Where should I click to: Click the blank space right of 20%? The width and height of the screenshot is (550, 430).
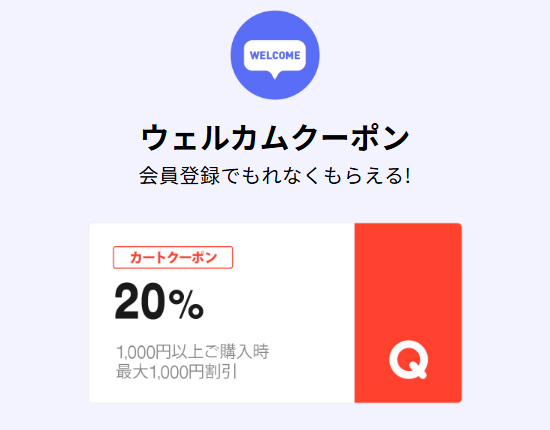coord(279,303)
